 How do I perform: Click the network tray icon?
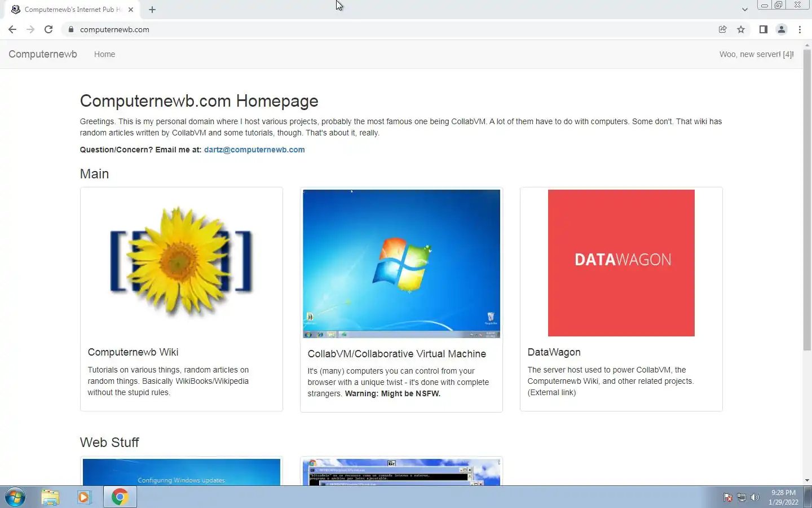742,497
